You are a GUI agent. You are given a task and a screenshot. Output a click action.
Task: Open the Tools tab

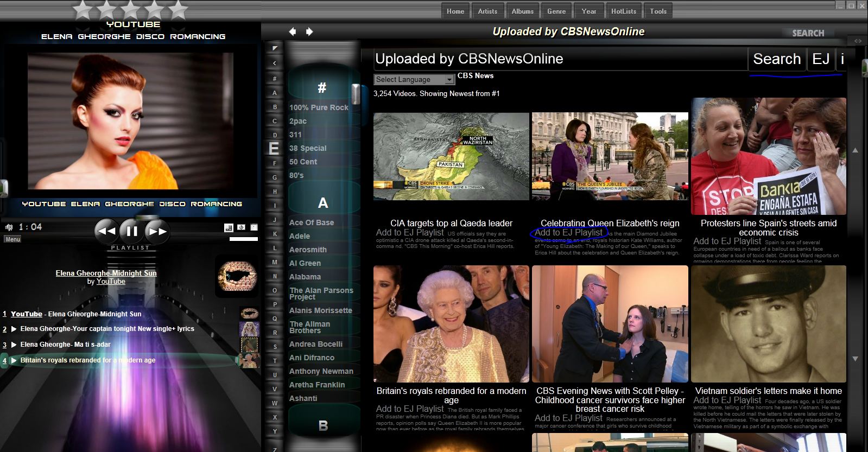click(x=658, y=11)
